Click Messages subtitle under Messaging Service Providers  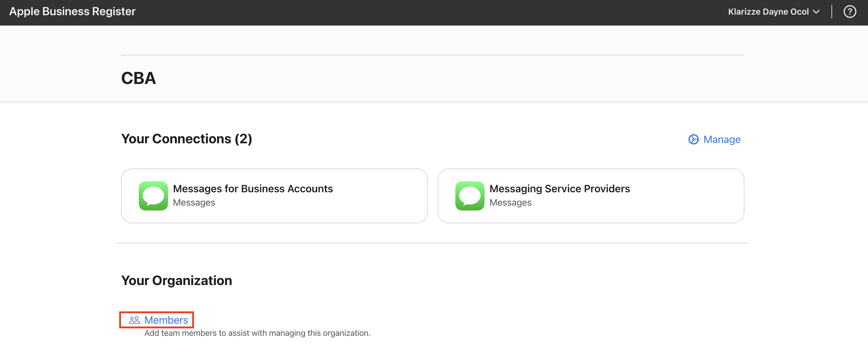coord(510,202)
